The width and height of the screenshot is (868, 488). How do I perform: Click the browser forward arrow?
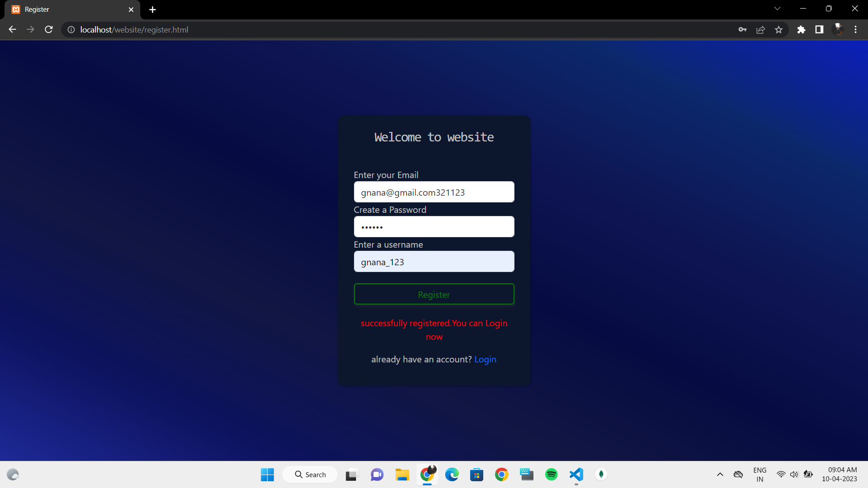coord(30,29)
